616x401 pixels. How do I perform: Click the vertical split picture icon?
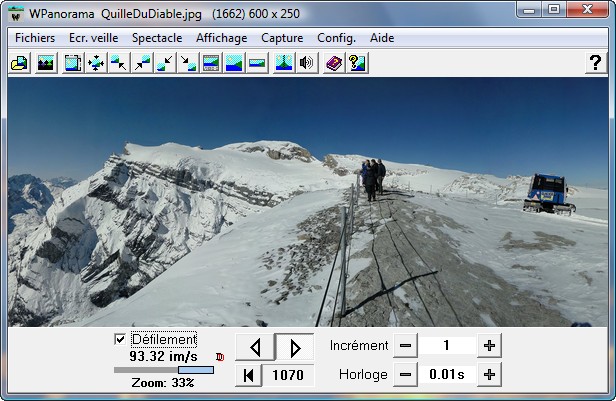284,63
